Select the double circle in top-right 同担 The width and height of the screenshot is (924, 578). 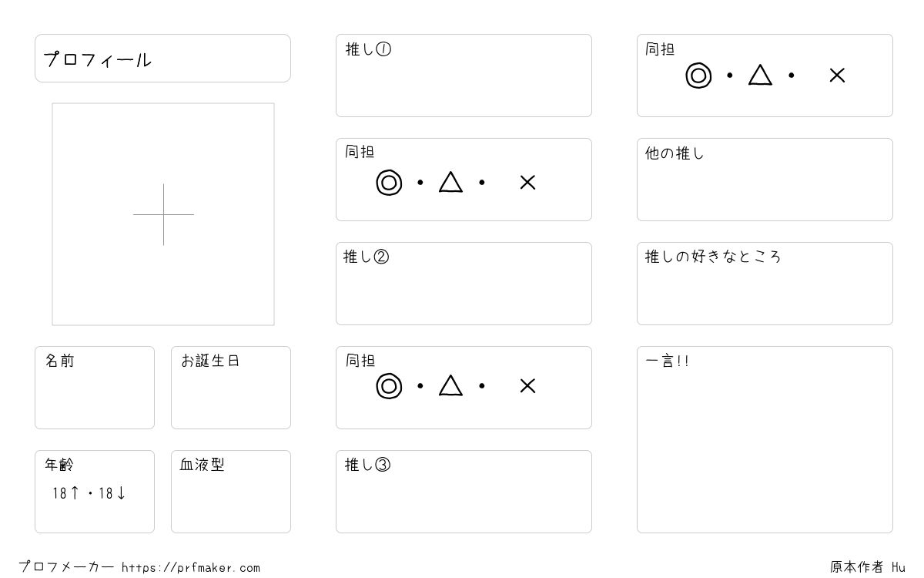(x=698, y=76)
